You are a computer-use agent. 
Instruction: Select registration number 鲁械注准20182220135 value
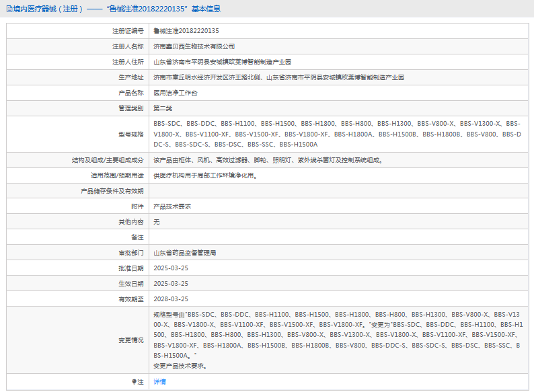[x=186, y=31]
